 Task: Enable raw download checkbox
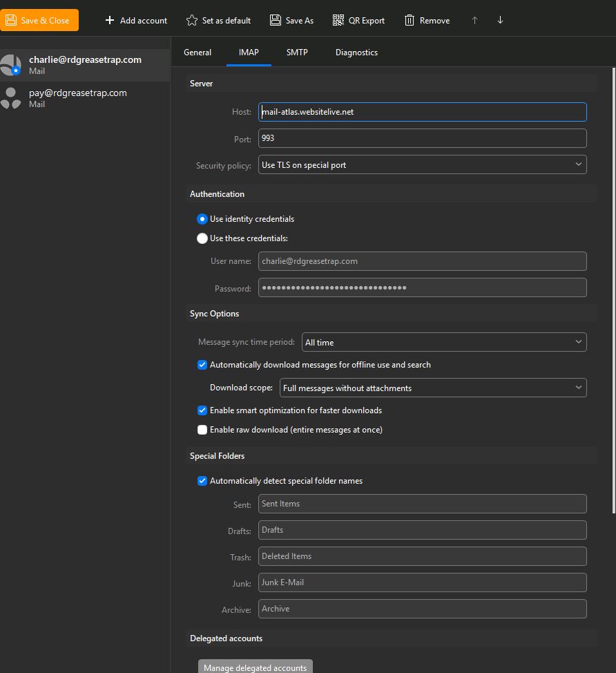[202, 430]
